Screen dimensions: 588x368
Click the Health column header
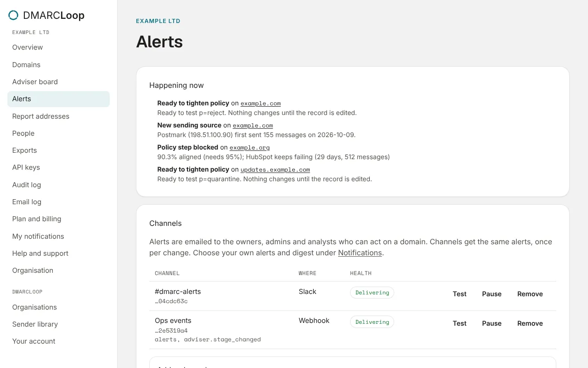361,273
